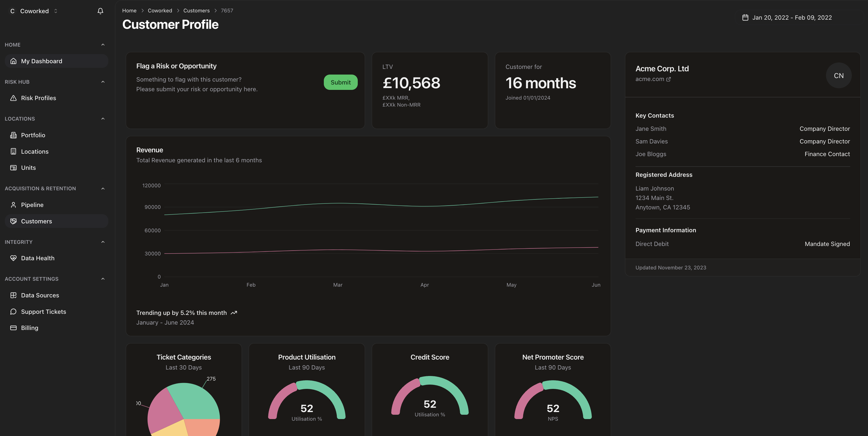Screen dimensions: 868x436
Task: Open the Billing page from sidebar
Action: 30,328
